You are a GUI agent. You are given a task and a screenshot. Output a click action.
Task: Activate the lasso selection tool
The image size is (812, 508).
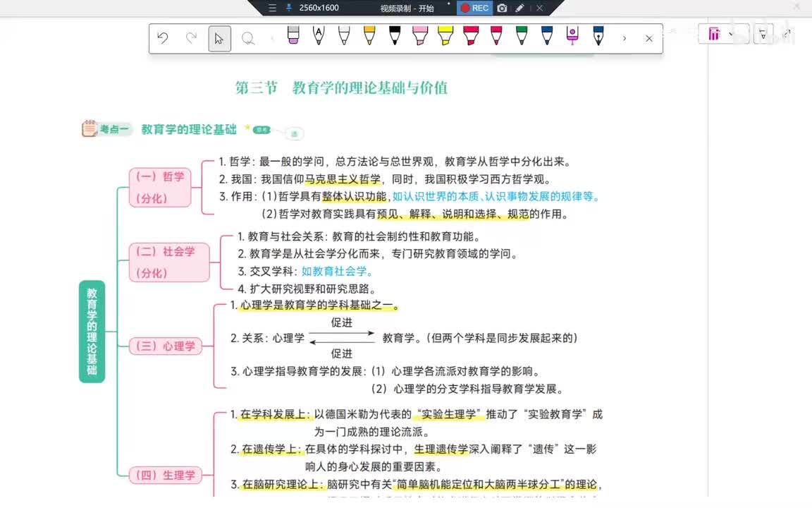coord(248,38)
